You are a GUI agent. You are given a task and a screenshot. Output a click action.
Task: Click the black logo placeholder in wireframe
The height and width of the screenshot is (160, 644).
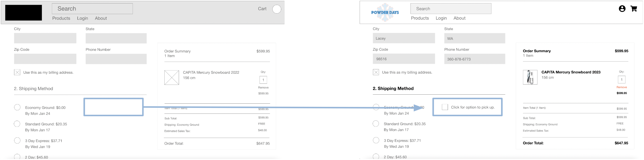(x=23, y=12)
